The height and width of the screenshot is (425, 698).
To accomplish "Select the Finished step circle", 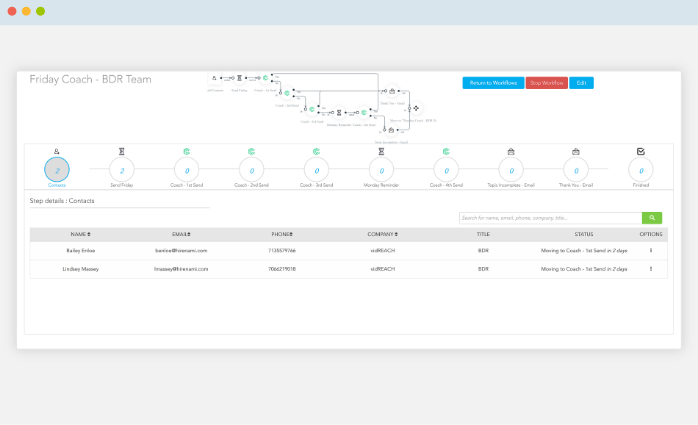I will [x=641, y=170].
